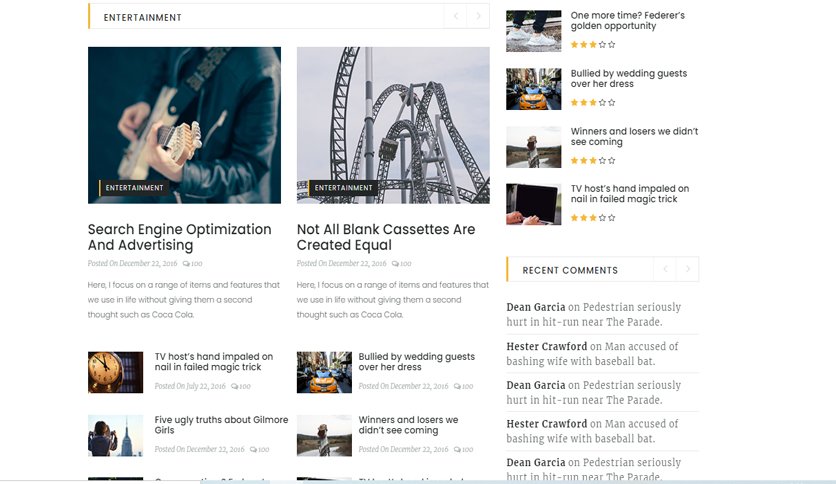Click next arrow in Recent Comments
The image size is (836, 484).
[688, 269]
